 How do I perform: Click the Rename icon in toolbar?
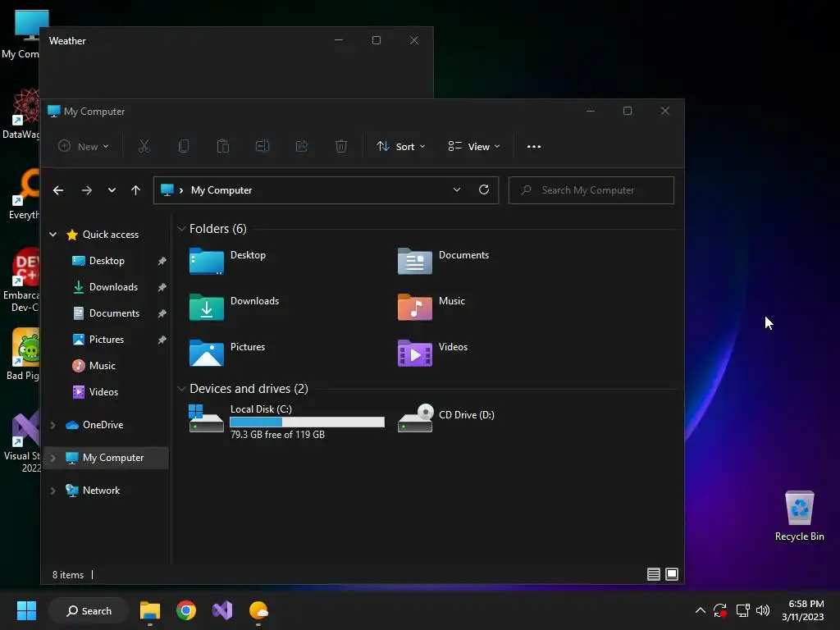(262, 146)
